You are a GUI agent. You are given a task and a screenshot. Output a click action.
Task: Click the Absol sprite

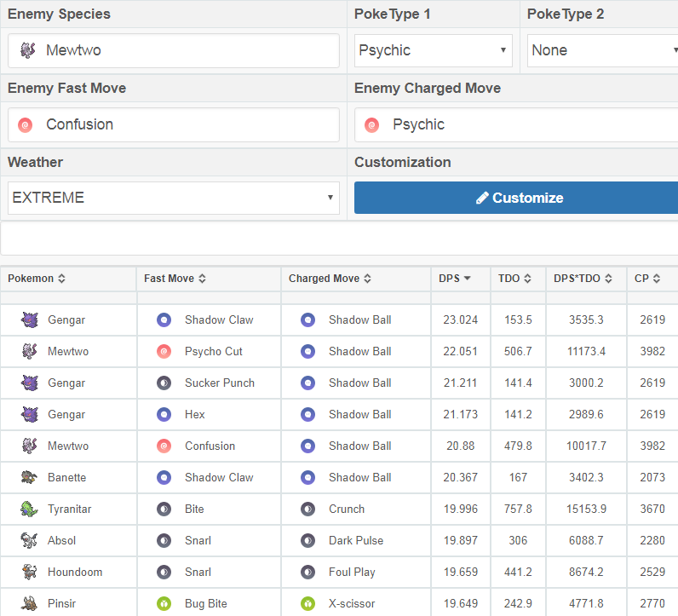29,540
